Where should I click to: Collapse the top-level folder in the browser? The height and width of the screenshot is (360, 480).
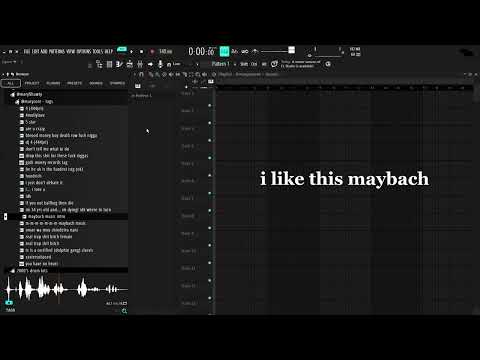12,94
